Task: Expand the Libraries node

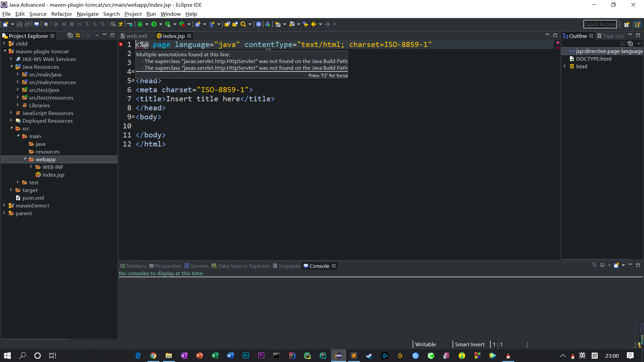Action: point(18,105)
